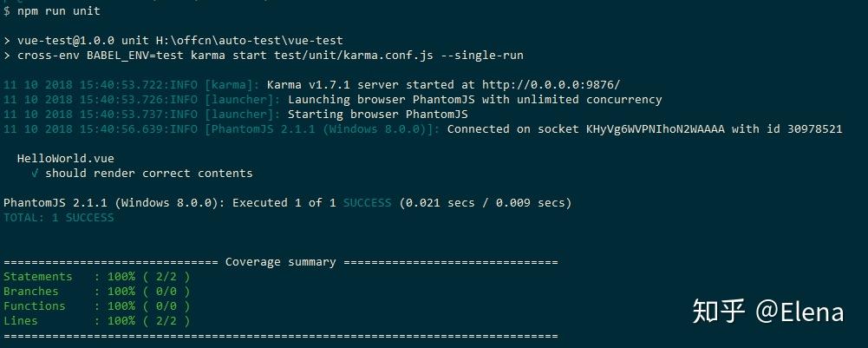Screen dimensions: 868x348
Task: Select the HelloWorld.vue test file name
Action: (x=65, y=159)
